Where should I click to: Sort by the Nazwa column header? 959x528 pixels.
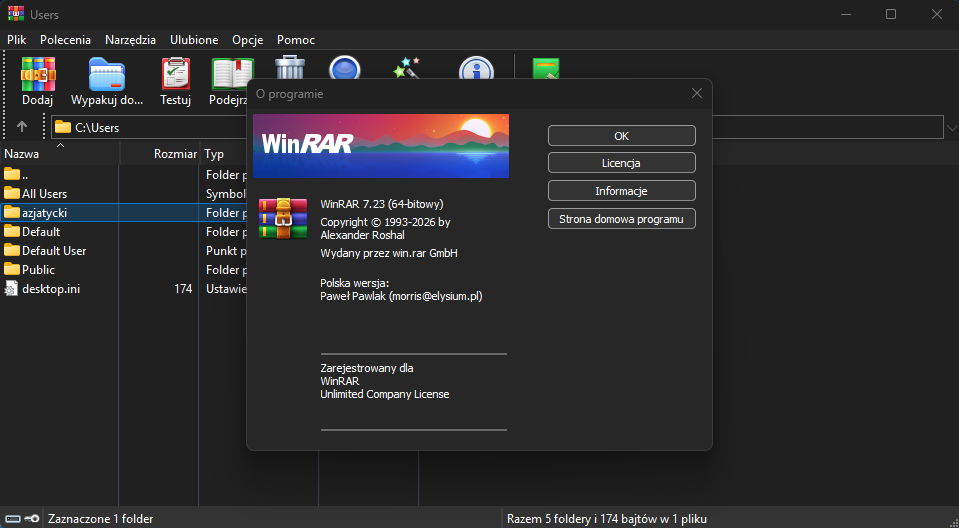click(x=60, y=154)
